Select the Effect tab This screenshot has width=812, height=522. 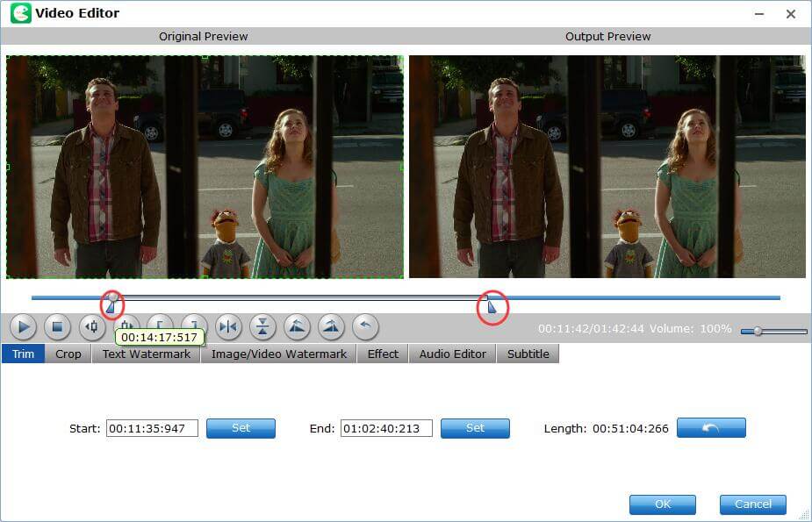pyautogui.click(x=382, y=354)
